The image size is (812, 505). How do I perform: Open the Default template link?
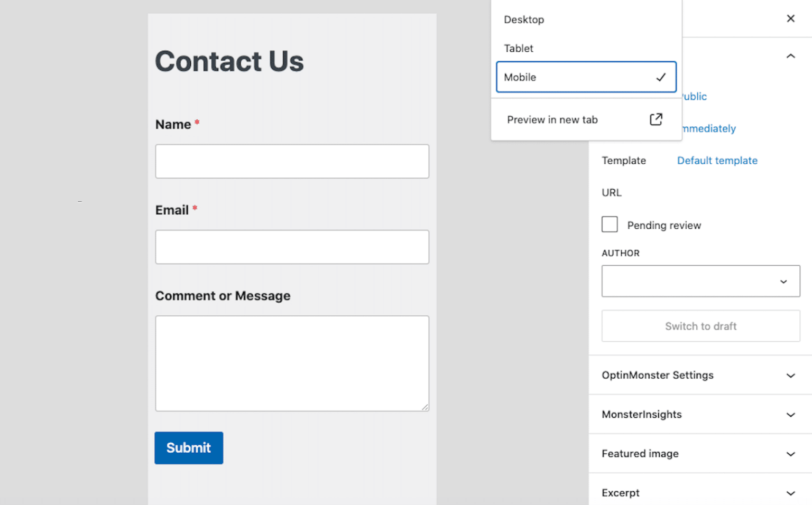717,160
